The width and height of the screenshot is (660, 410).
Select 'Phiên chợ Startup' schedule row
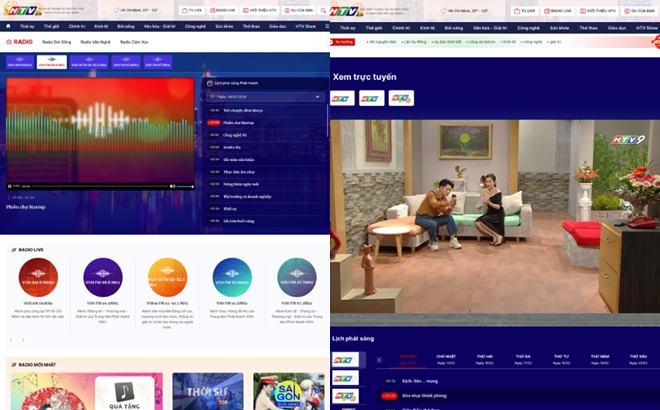coord(266,122)
